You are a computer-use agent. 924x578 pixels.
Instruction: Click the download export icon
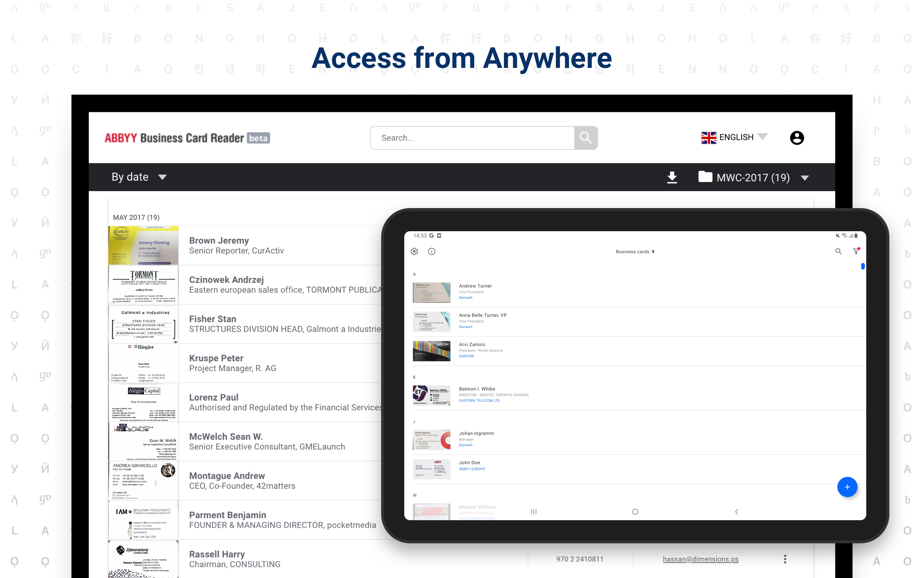click(x=672, y=177)
